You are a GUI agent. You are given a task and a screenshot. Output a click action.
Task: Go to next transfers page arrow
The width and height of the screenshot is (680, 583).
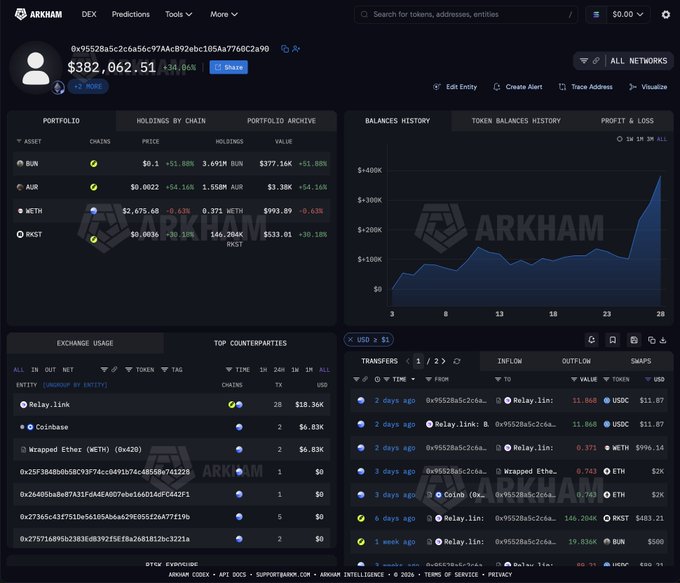pyautogui.click(x=443, y=361)
